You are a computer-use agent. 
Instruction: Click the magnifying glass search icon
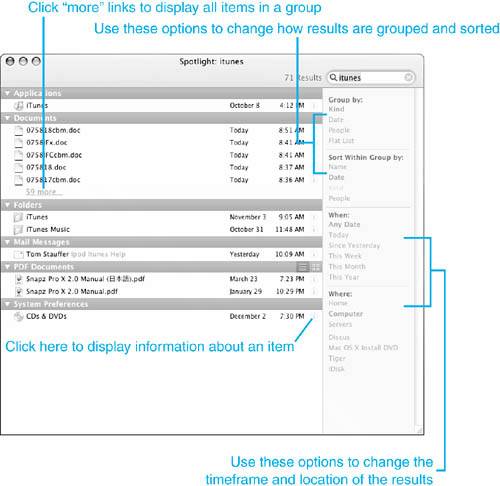coord(333,77)
